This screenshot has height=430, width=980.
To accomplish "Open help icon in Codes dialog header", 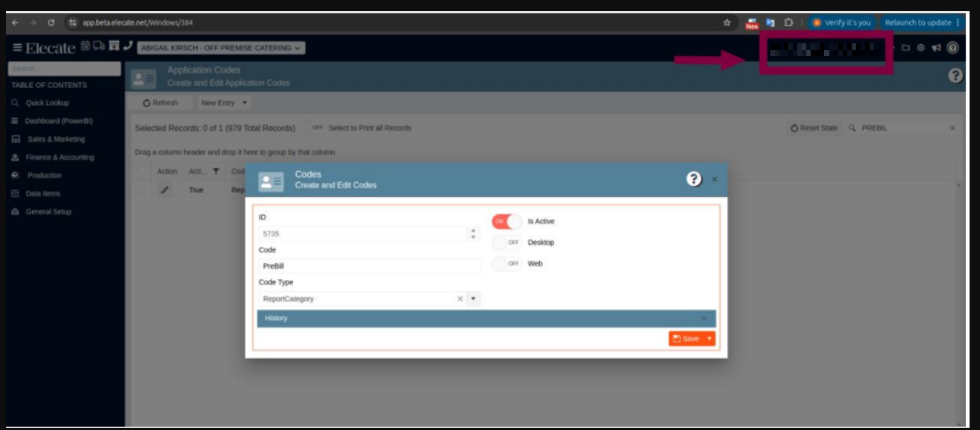I will pos(694,179).
